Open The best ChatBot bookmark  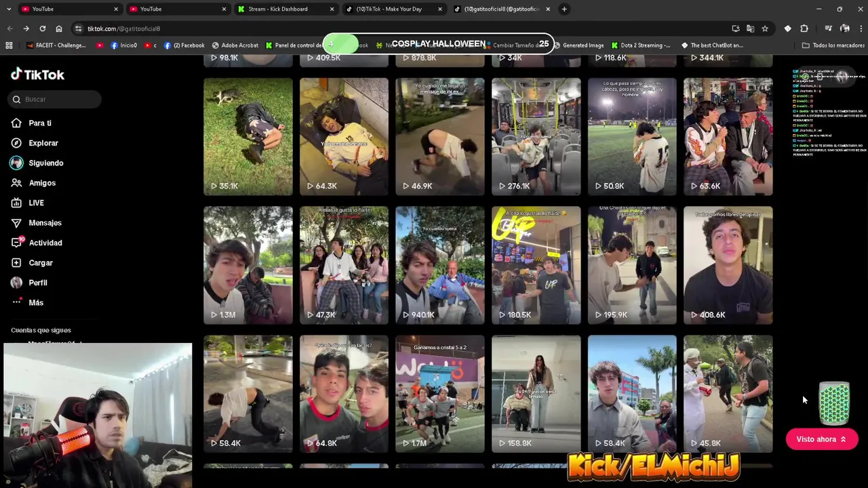[x=712, y=45]
